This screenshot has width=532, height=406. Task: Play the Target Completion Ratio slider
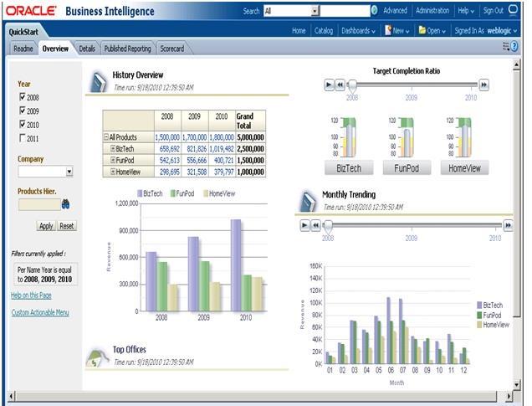(329, 85)
